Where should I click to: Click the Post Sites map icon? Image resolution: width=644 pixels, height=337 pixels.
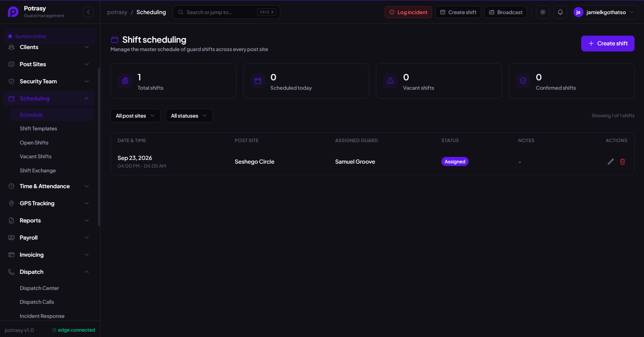(x=11, y=64)
